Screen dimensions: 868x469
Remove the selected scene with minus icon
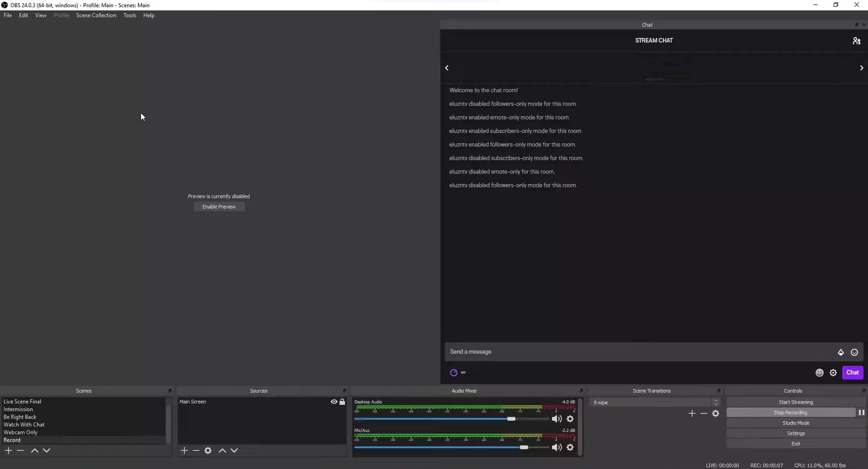(x=20, y=450)
